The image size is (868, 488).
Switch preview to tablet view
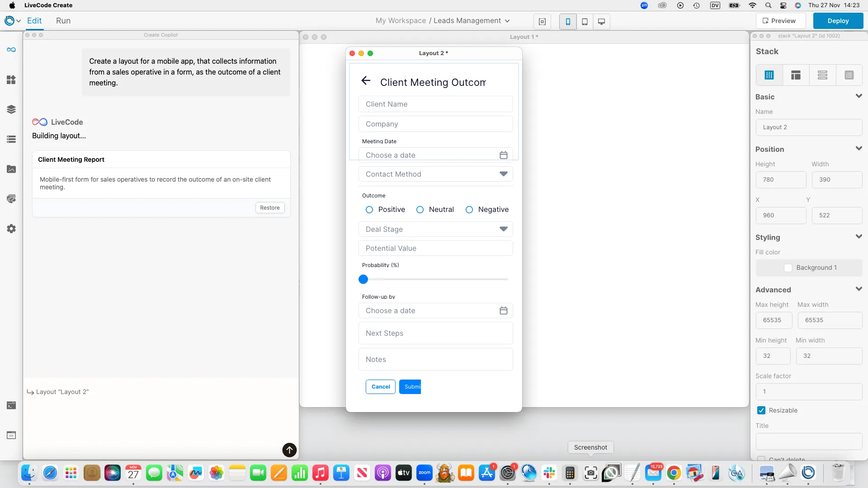585,21
